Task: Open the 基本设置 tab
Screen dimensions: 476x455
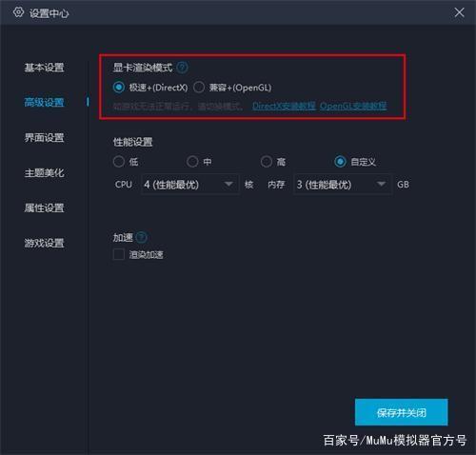Action: tap(44, 68)
